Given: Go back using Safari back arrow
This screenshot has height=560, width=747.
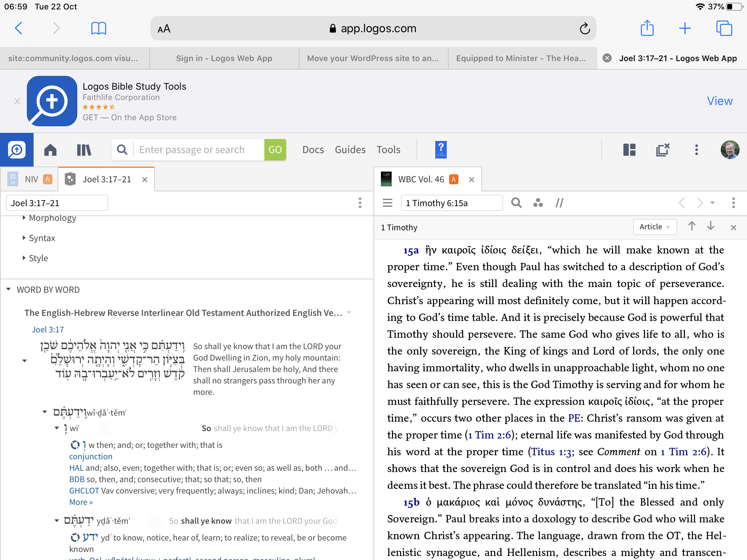Looking at the screenshot, I should pos(19,28).
